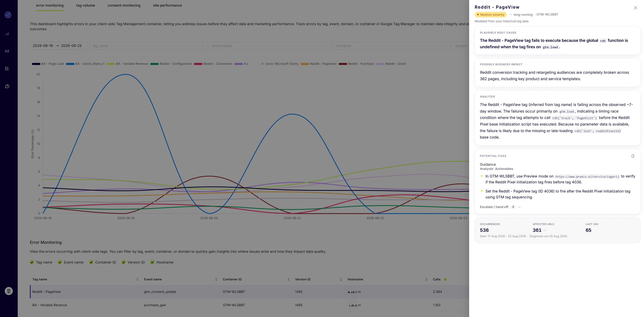This screenshot has height=317, width=644.
Task: Click the Occurrences value 536
Action: tap(484, 230)
